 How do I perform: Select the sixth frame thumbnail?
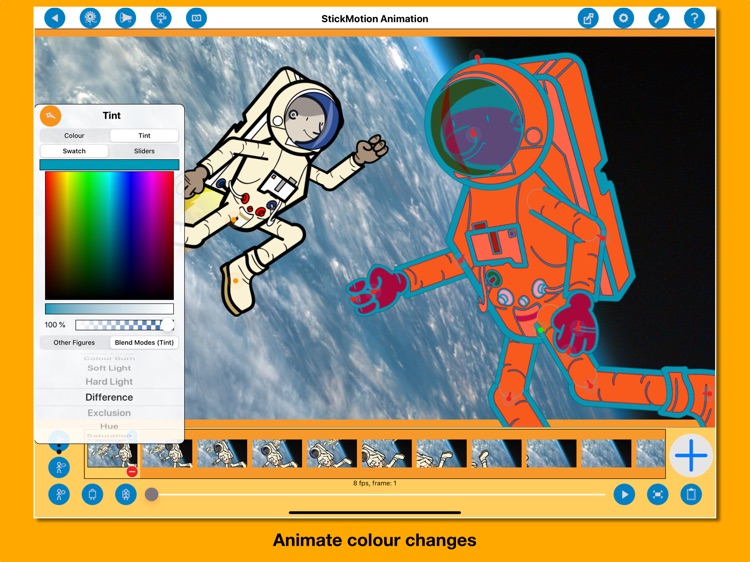pyautogui.click(x=386, y=454)
